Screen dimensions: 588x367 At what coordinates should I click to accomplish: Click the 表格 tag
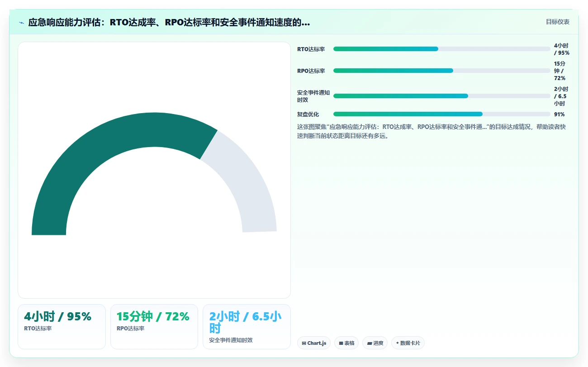tap(346, 343)
